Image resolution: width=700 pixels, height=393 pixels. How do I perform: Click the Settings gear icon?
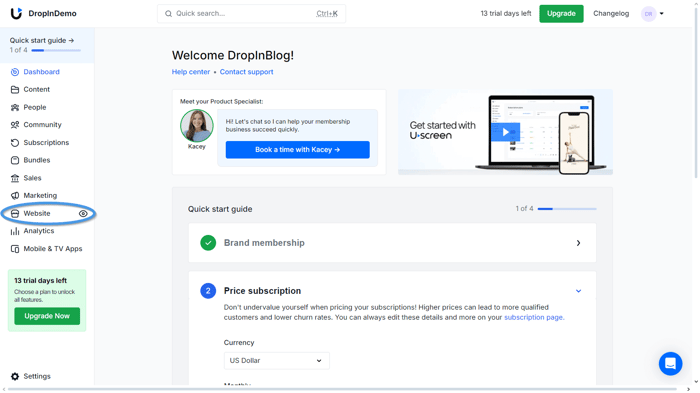pos(15,376)
